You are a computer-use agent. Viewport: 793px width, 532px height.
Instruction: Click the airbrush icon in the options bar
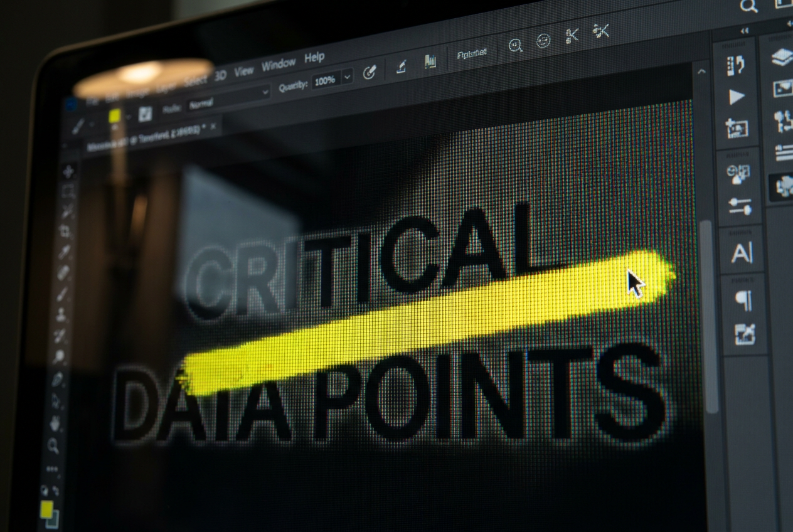coord(402,67)
